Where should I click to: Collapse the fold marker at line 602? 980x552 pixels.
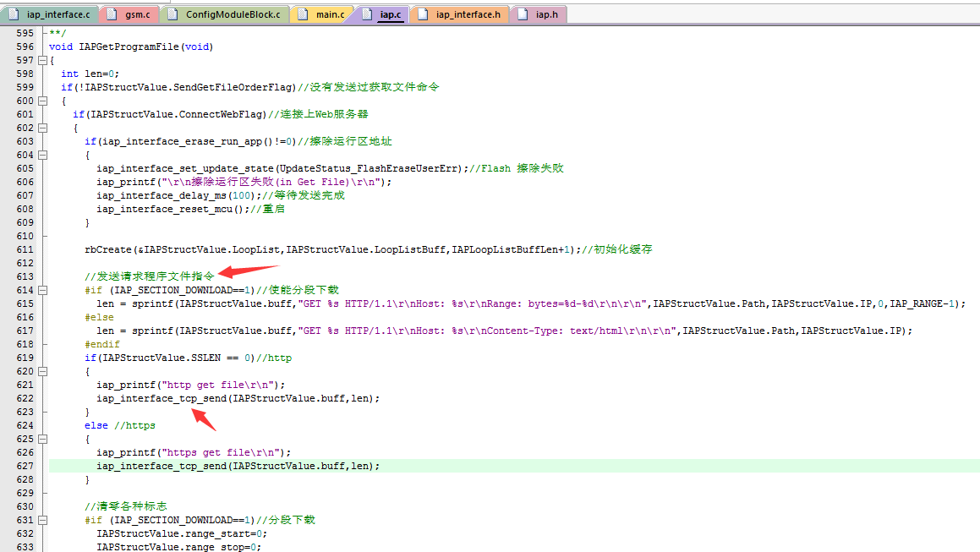pos(42,128)
